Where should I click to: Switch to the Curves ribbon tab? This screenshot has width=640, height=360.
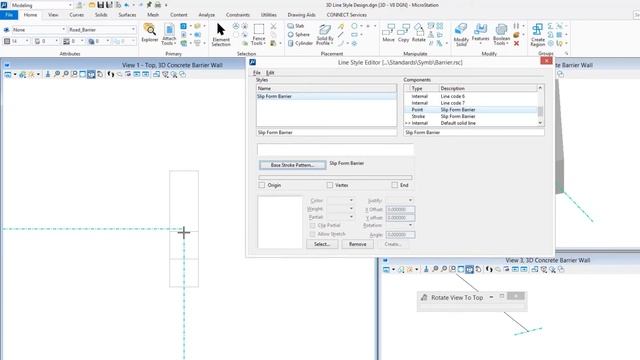point(76,15)
